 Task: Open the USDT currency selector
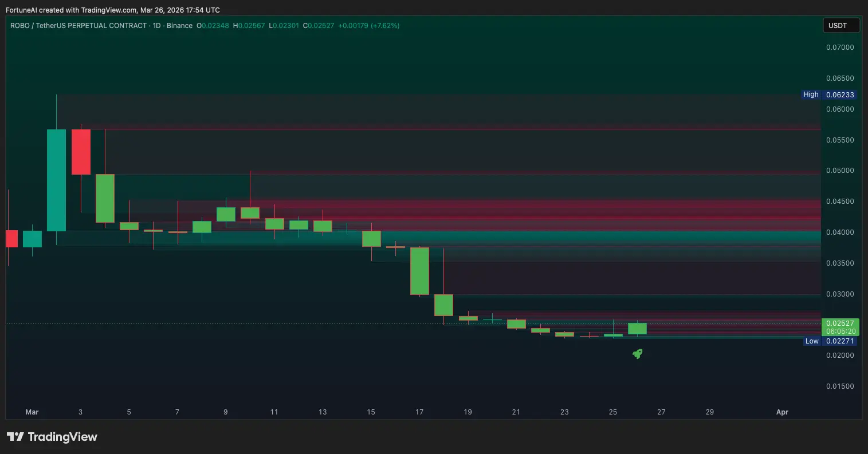point(841,25)
